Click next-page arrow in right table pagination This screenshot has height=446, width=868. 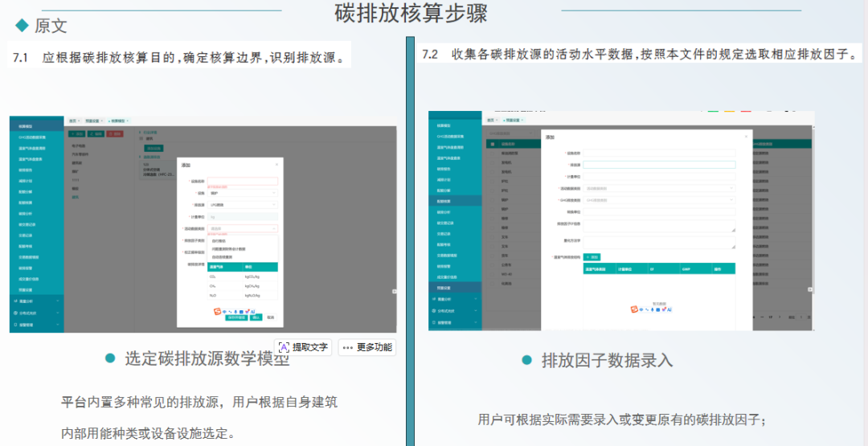coord(780,317)
